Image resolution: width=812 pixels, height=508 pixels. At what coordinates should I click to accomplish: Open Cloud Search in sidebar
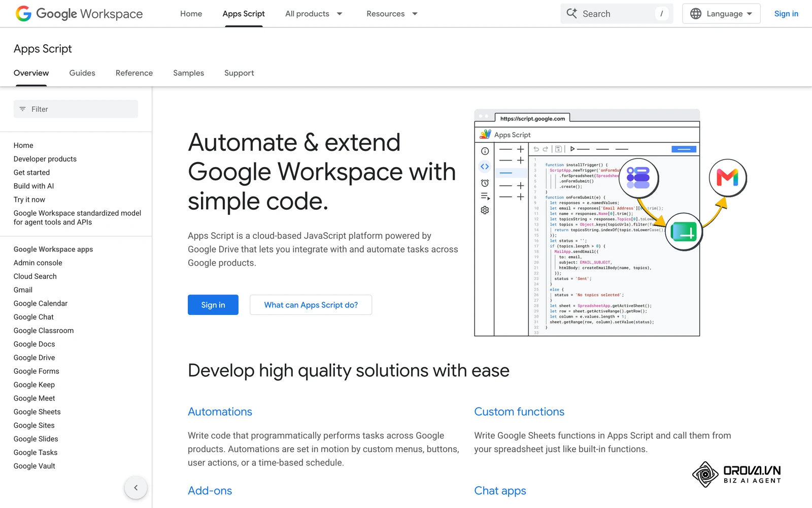click(x=35, y=276)
